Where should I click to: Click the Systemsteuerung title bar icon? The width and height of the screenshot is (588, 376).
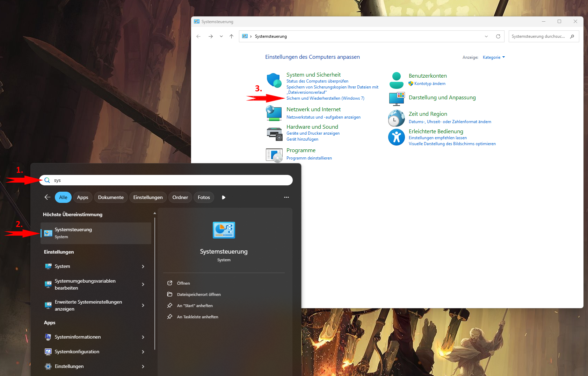click(197, 21)
